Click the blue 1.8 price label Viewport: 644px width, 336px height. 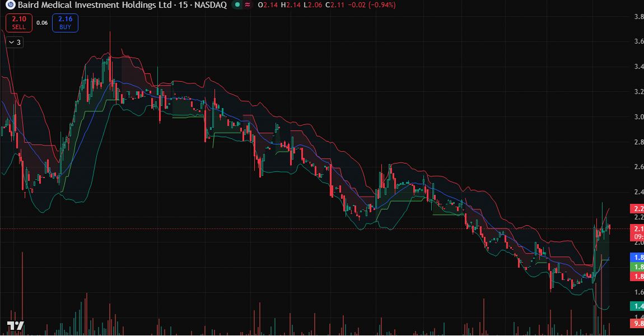tap(637, 258)
